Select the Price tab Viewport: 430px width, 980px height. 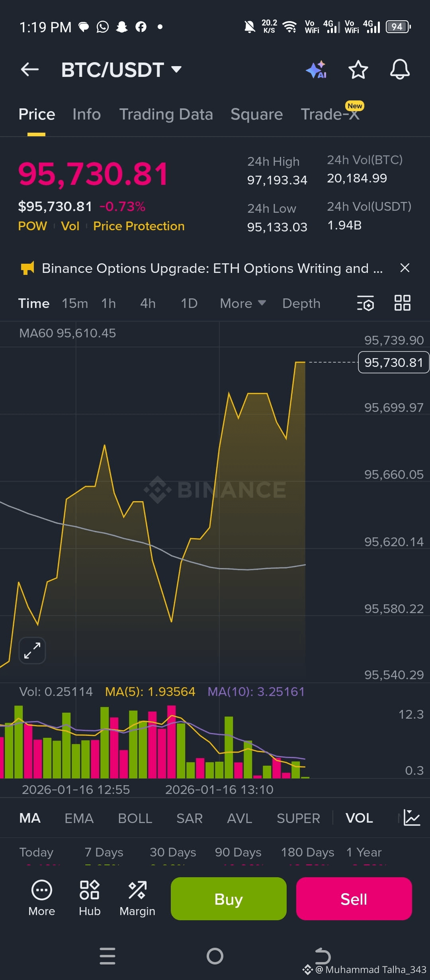[x=37, y=114]
